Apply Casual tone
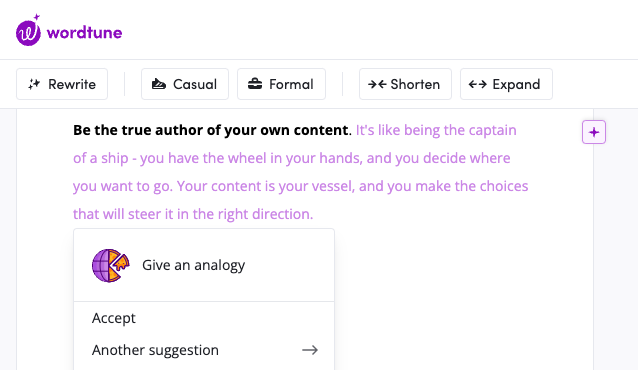This screenshot has width=638, height=370. pos(185,84)
